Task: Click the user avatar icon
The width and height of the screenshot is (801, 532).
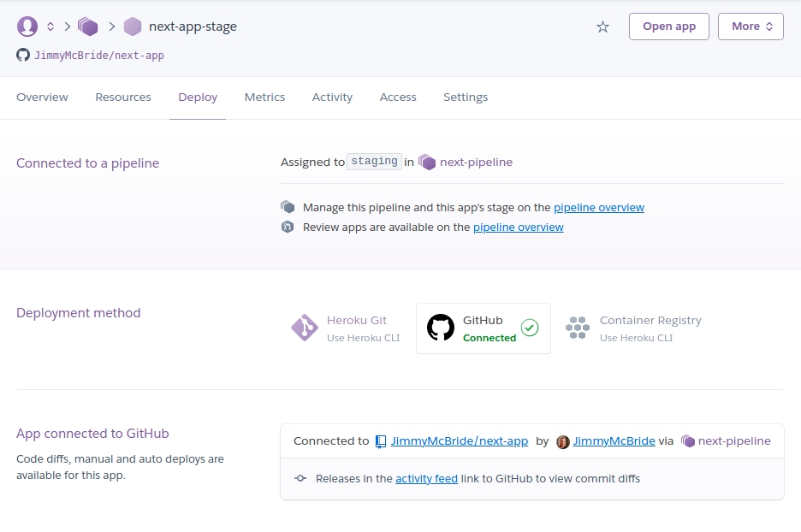Action: coord(27,27)
